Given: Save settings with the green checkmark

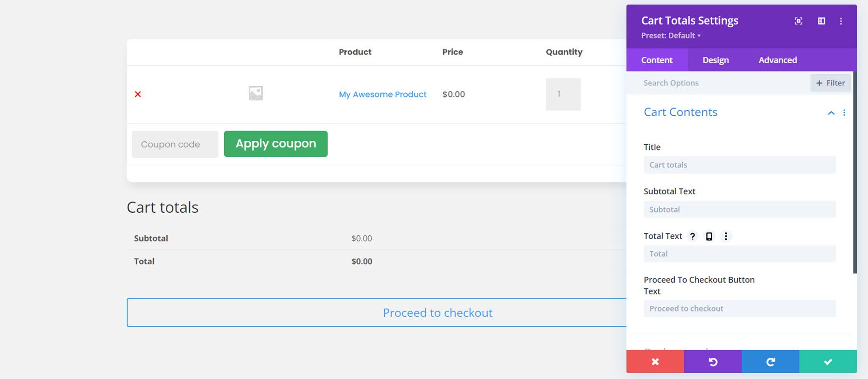Looking at the screenshot, I should pyautogui.click(x=828, y=362).
